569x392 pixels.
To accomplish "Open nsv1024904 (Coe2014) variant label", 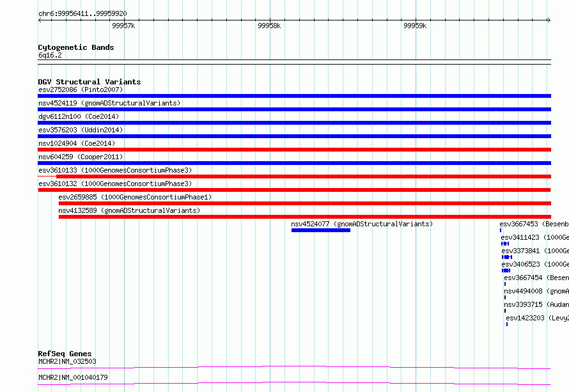I will point(77,143).
